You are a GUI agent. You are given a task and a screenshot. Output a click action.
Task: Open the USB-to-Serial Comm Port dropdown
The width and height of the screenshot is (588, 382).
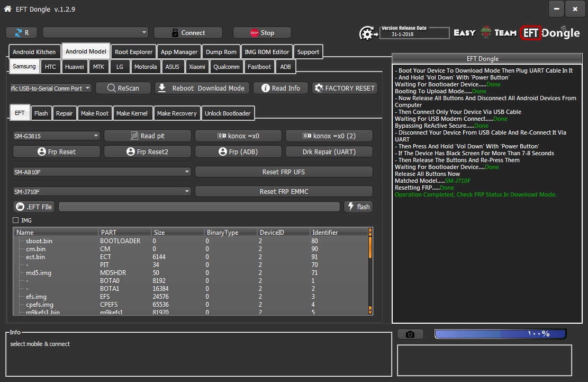[51, 88]
